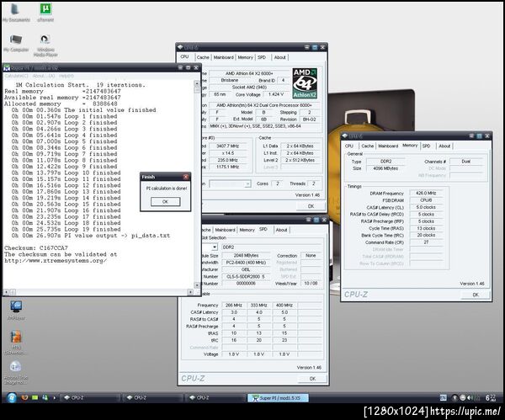Click the Core Voltage value 1.424 V

click(x=276, y=94)
